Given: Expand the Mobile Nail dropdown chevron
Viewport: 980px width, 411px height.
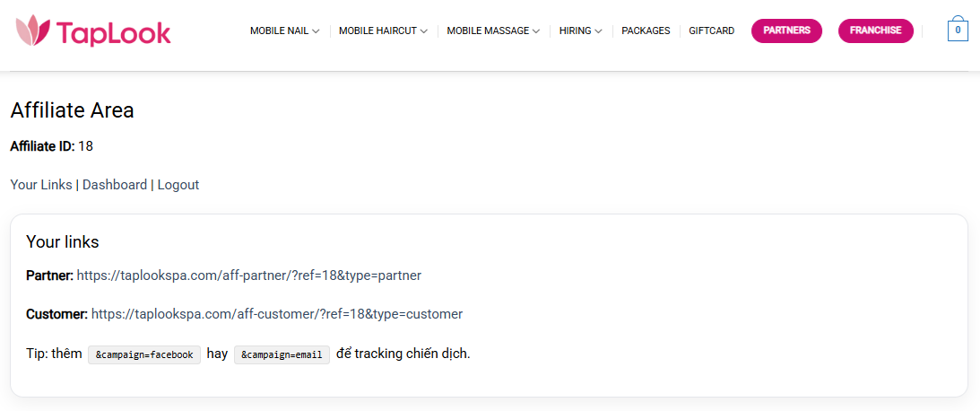Looking at the screenshot, I should [316, 31].
